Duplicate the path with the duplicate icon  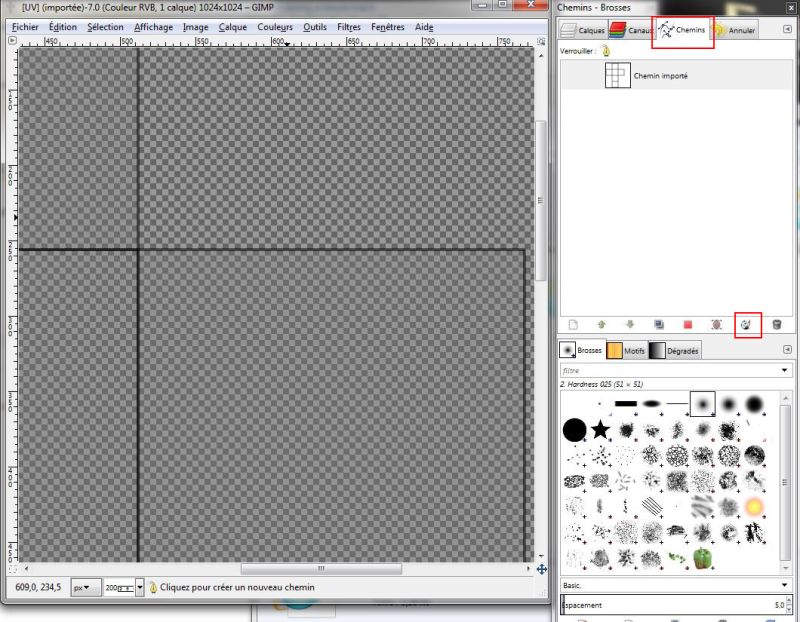click(660, 323)
